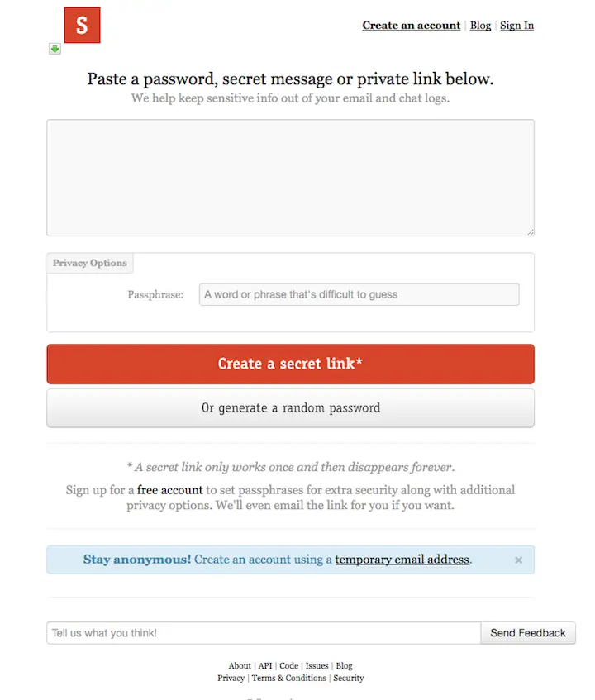Follow the free account link
The width and height of the screenshot is (595, 700).
click(169, 490)
